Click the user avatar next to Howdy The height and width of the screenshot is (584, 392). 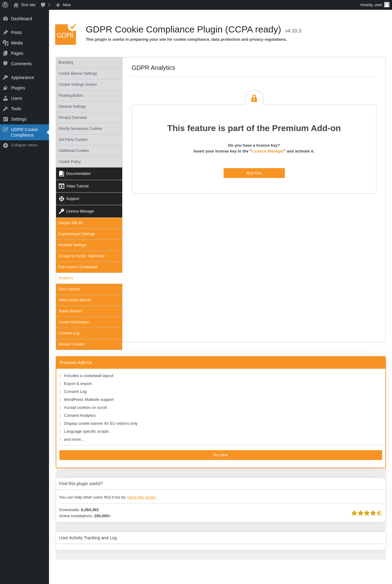[x=387, y=5]
